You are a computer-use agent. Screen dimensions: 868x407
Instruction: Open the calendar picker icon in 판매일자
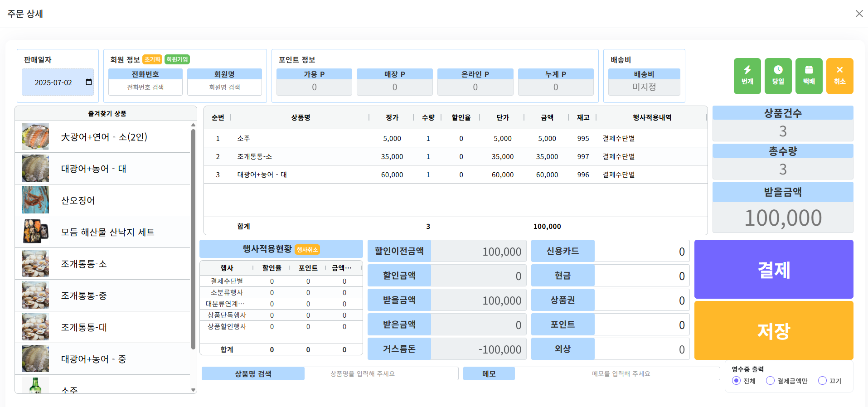click(x=89, y=82)
